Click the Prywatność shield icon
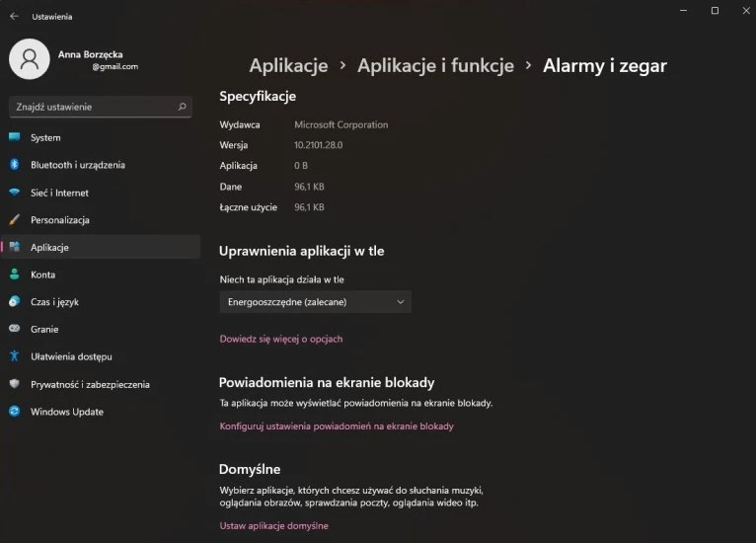This screenshot has width=756, height=543. point(15,384)
